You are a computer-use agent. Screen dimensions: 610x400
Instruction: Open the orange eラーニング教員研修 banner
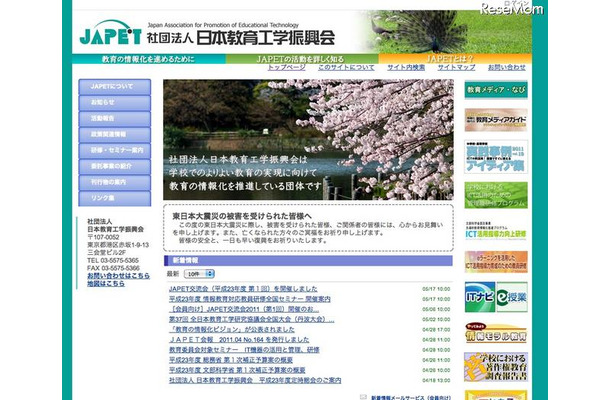[x=496, y=262]
